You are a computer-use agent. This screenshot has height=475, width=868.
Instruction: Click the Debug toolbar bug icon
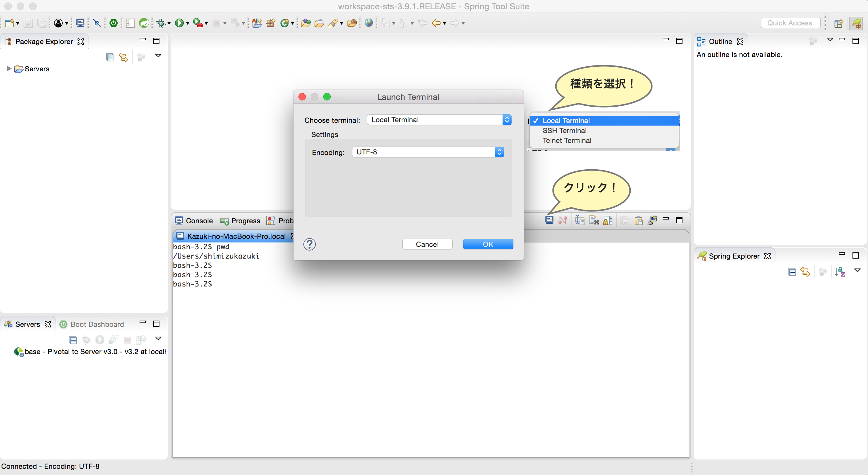161,23
